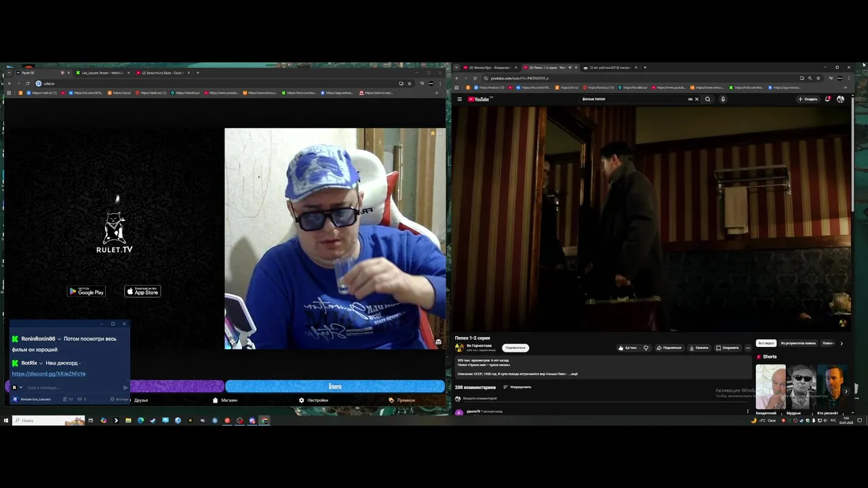Bookmark YouTube page with star icon
Image resolution: width=868 pixels, height=488 pixels.
(x=818, y=78)
